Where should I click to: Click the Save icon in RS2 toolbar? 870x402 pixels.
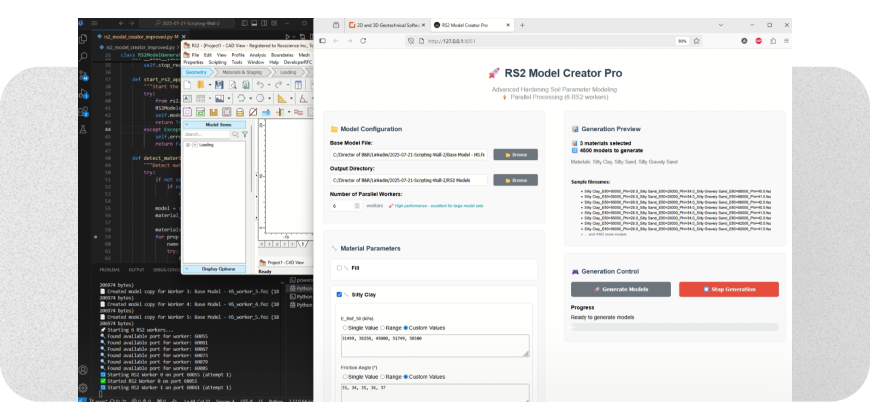[219, 85]
